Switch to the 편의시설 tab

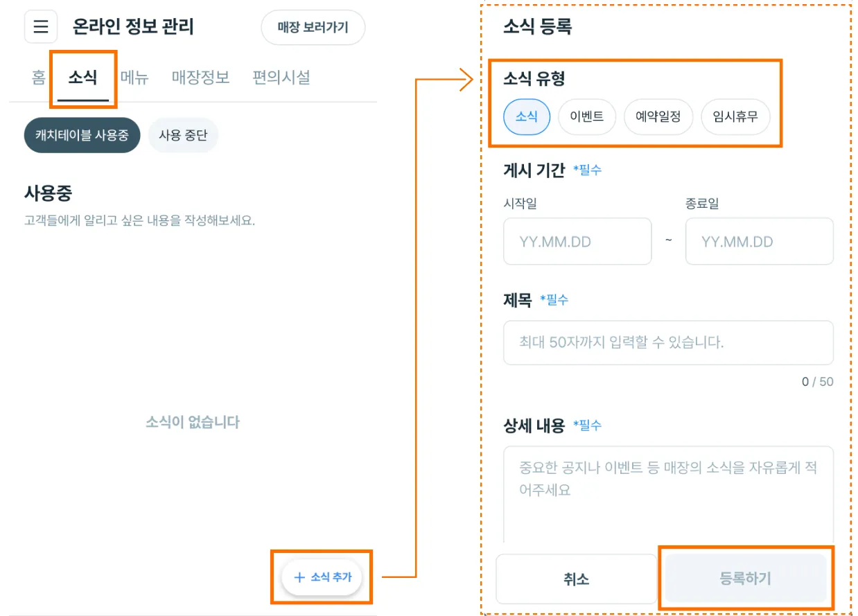[281, 77]
